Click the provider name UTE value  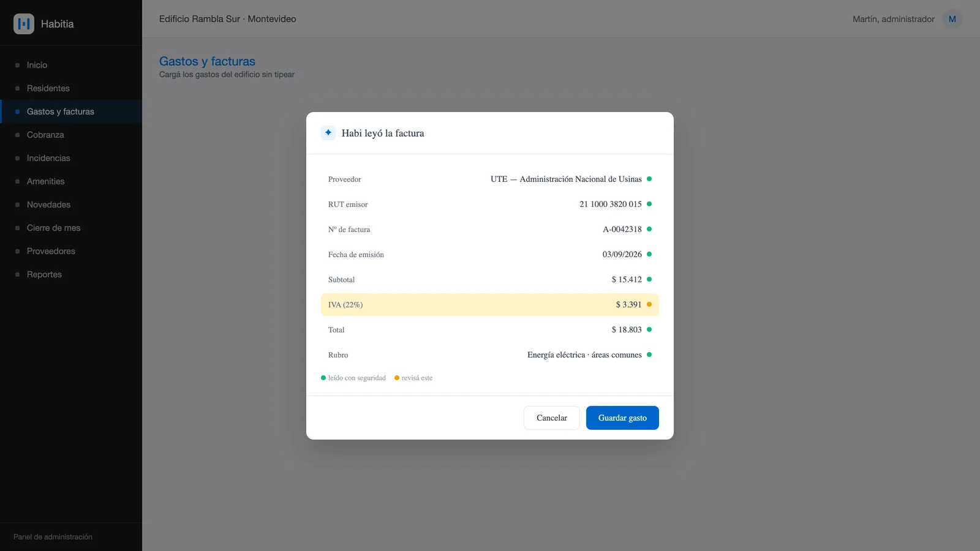[x=566, y=179]
